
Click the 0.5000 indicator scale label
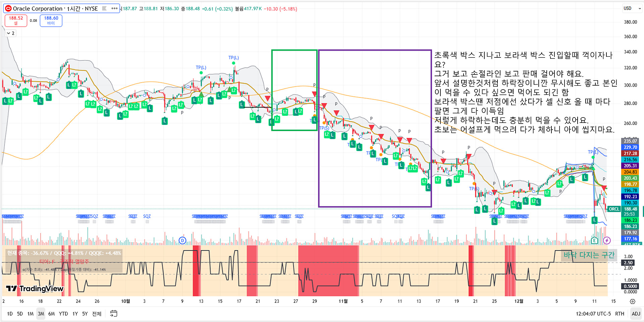[x=630, y=286]
